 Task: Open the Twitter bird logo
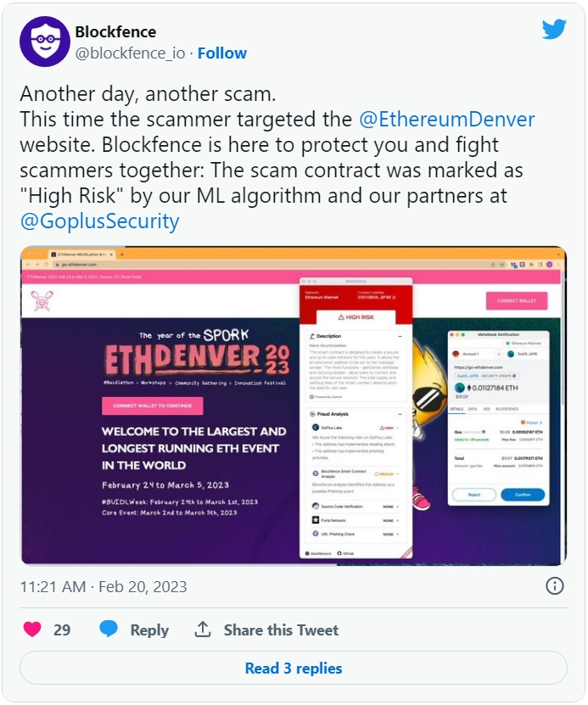pyautogui.click(x=554, y=29)
